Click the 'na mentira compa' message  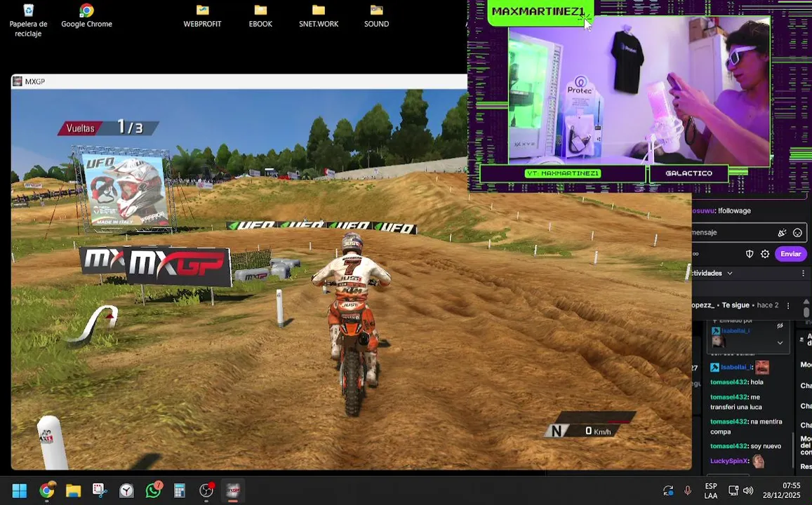746,426
